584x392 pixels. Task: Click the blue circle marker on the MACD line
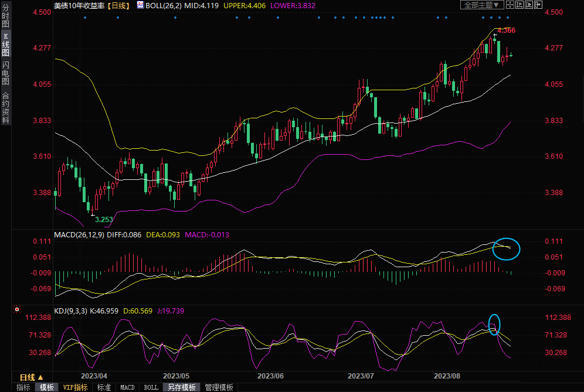point(507,248)
